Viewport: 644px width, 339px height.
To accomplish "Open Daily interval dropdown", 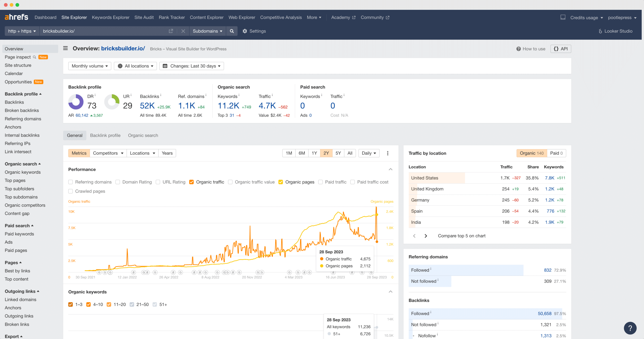I will 369,153.
